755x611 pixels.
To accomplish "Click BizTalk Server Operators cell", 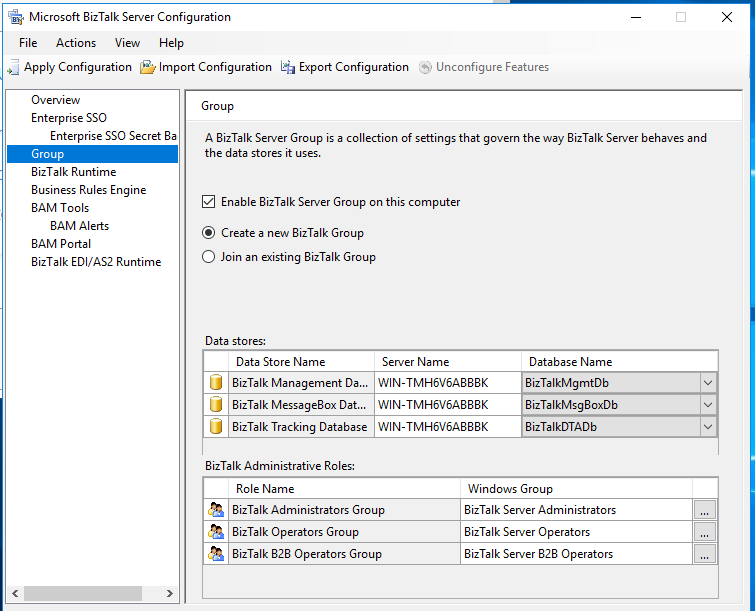I will (x=576, y=532).
